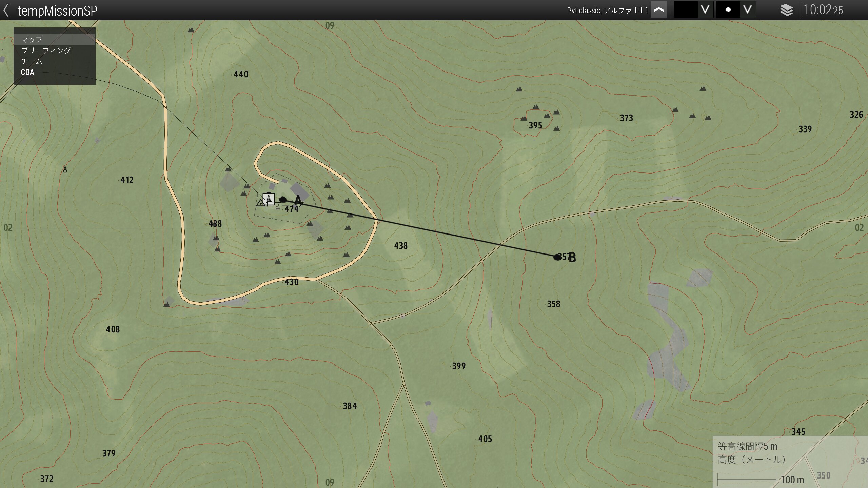Click the elevation label 372

47,479
